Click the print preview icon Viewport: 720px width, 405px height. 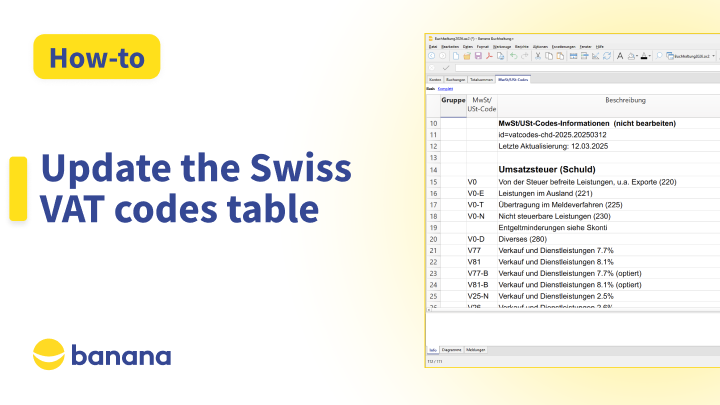(x=501, y=56)
